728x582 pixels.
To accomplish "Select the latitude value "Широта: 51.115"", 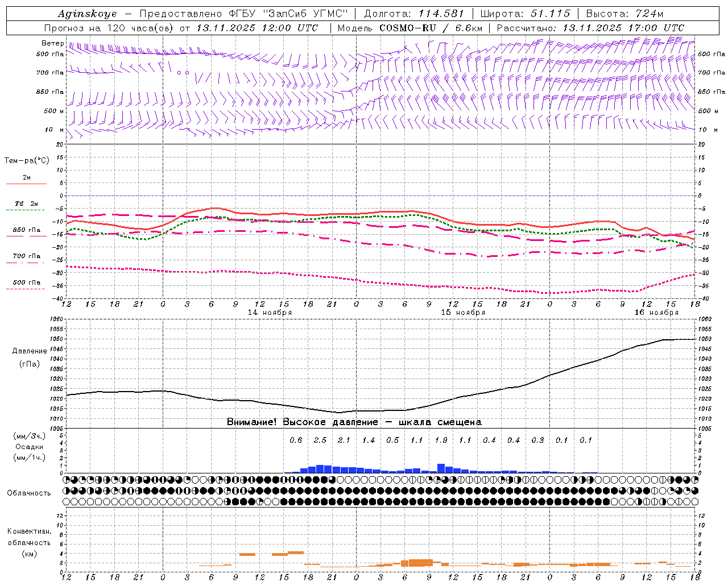I will (525, 14).
